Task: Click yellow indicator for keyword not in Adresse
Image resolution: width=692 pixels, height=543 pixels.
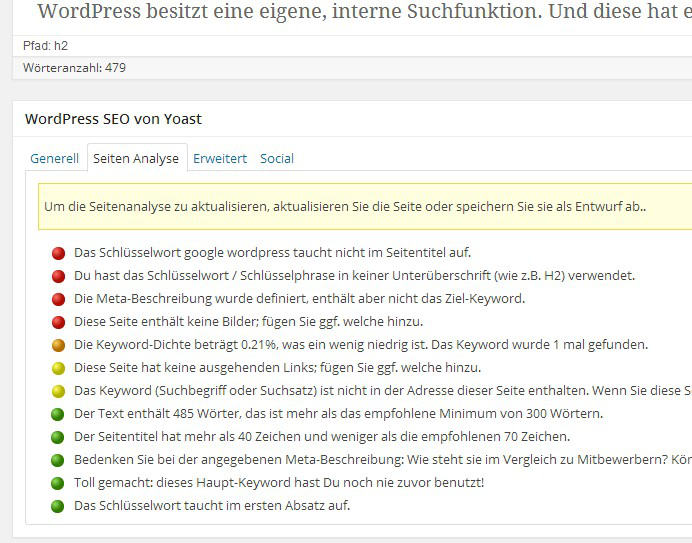Action: (x=58, y=391)
